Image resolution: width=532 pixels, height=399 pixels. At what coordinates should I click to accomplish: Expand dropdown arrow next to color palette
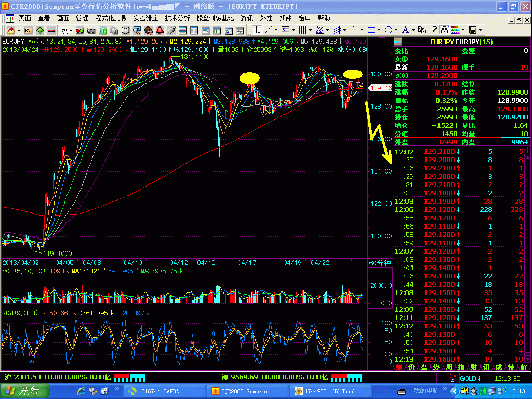point(463,30)
